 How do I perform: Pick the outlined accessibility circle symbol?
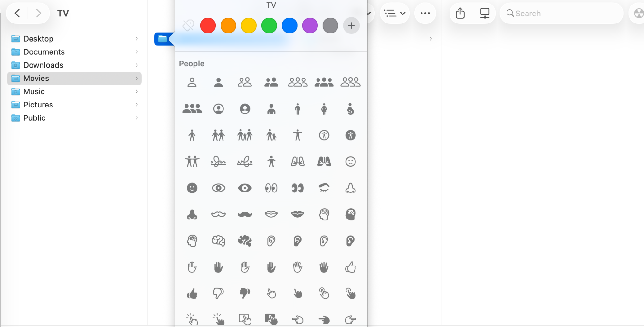pyautogui.click(x=324, y=135)
